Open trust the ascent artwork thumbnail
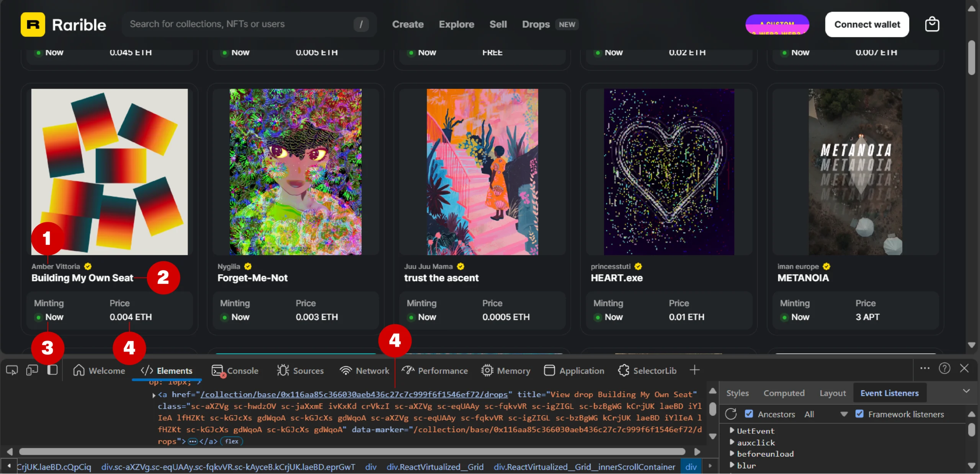 [482, 172]
